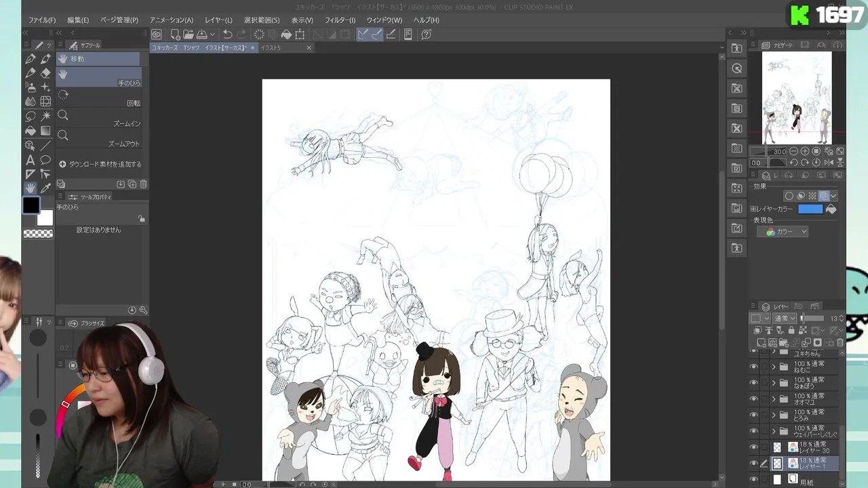Click the Clip Studio launcher icon
This screenshot has width=868, height=488.
point(157,34)
